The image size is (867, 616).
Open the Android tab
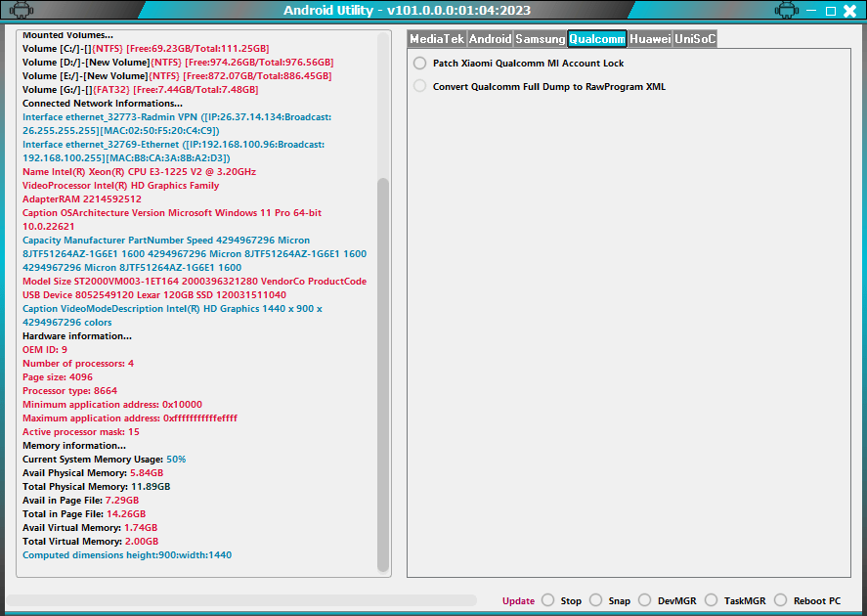[x=490, y=39]
